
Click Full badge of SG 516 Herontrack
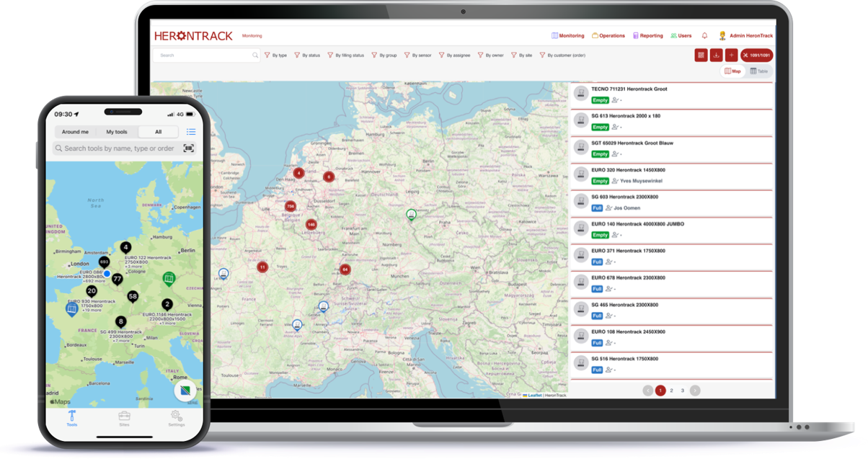[597, 370]
